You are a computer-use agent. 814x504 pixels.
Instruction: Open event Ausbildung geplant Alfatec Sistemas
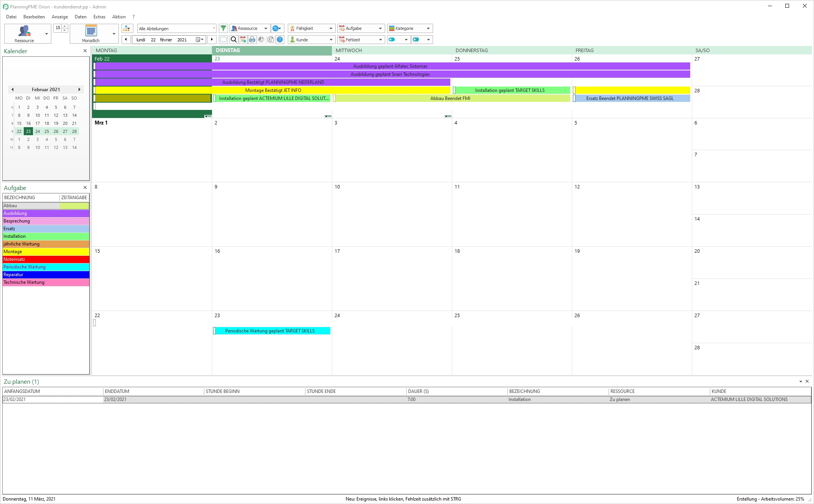click(x=391, y=66)
